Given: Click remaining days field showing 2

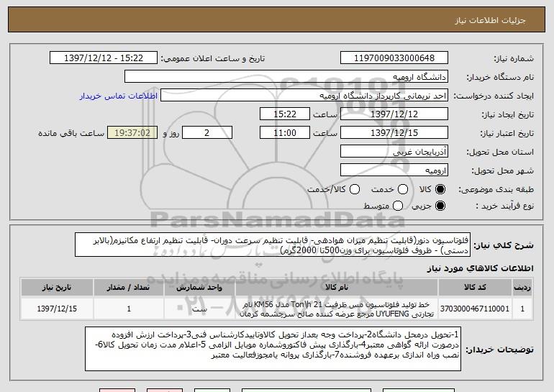Looking at the screenshot, I should point(207,133).
